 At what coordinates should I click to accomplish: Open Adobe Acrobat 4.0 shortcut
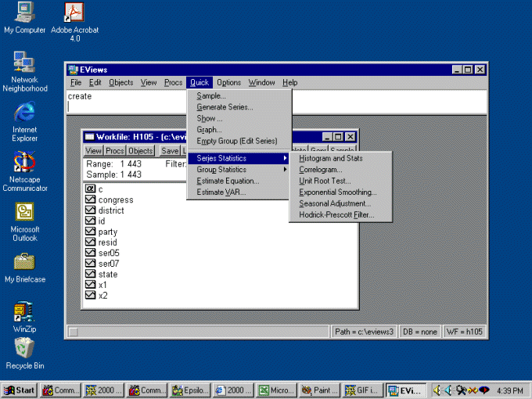[x=74, y=13]
